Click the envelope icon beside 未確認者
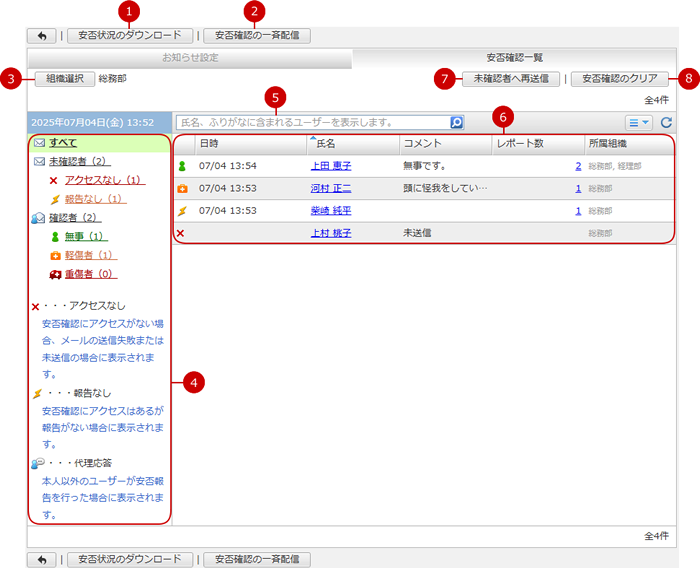The height and width of the screenshot is (568, 700). point(39,161)
